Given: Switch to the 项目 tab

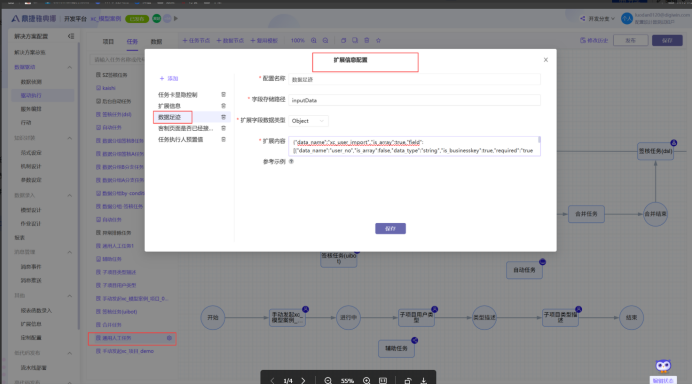Looking at the screenshot, I should (x=108, y=41).
